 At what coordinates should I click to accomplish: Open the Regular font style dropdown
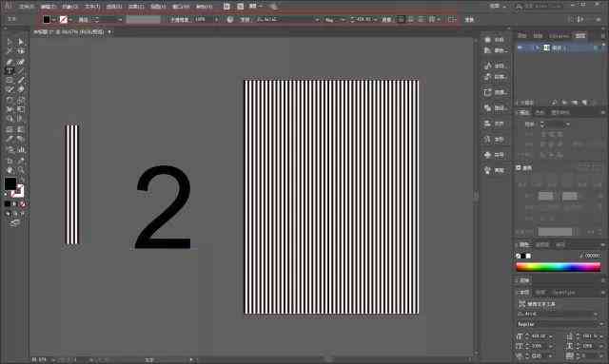point(558,324)
